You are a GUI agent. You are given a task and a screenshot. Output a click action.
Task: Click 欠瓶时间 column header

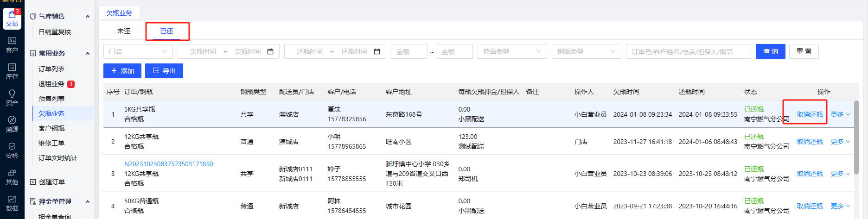pyautogui.click(x=626, y=92)
